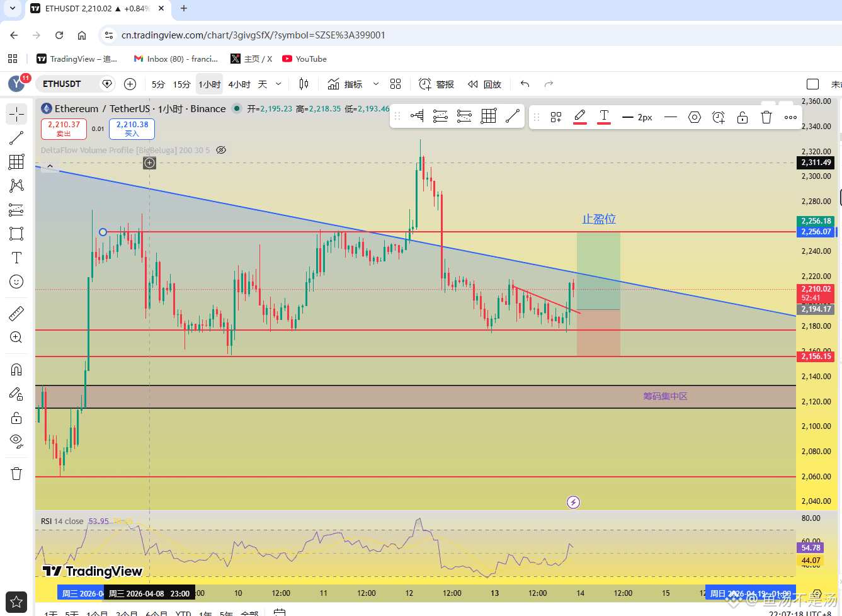Open the 指标 indicators dialog
This screenshot has width=842, height=616.
(x=345, y=84)
